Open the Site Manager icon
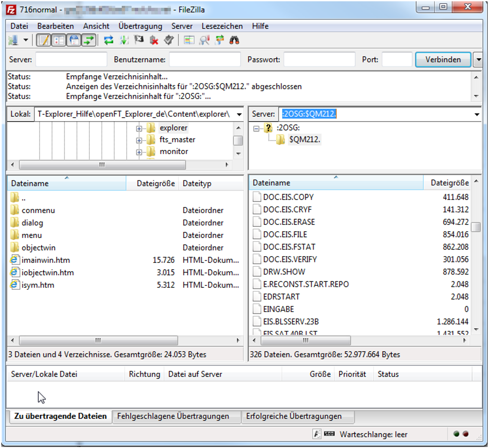Screen dimensions: 489x448 pos(13,40)
